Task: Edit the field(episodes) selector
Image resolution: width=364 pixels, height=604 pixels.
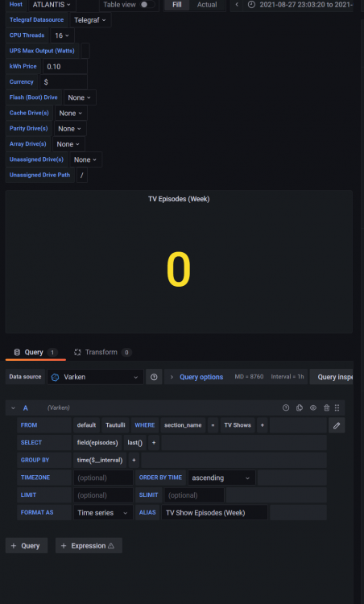Action: (x=97, y=443)
